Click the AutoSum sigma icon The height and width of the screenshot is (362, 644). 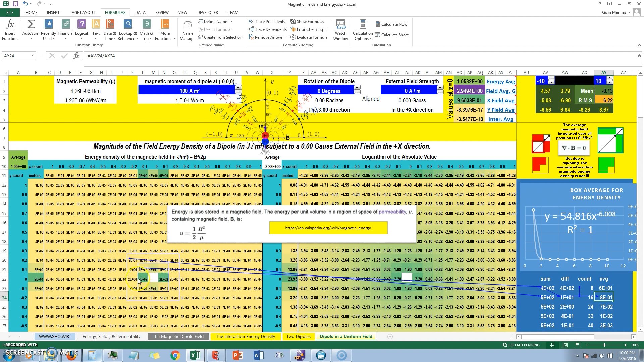pyautogui.click(x=31, y=24)
